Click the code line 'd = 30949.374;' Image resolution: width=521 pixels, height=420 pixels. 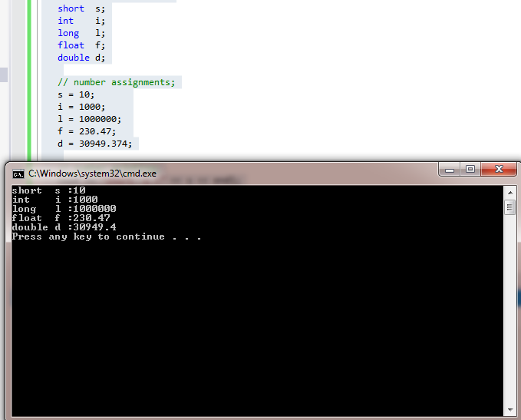coord(94,144)
